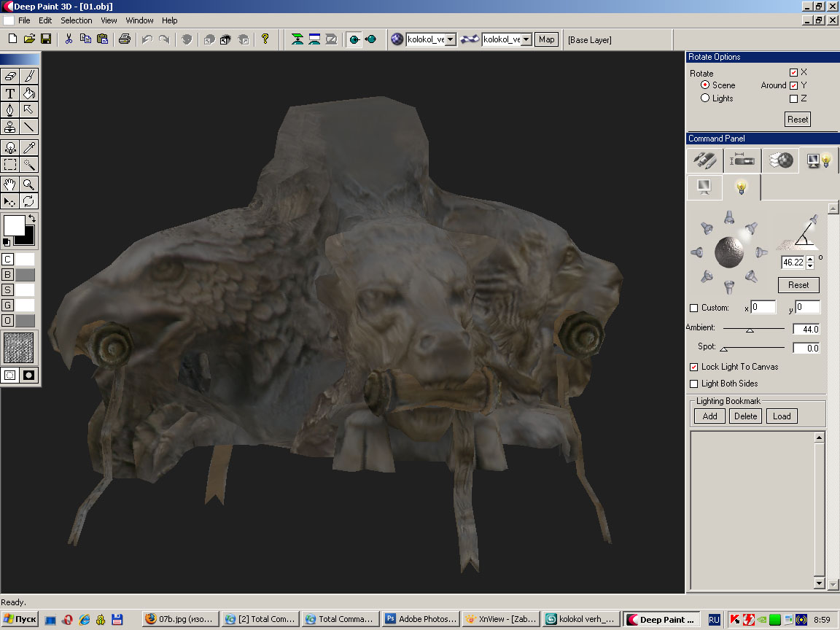840x630 pixels.
Task: Click the Ambient light slider
Action: coord(750,330)
